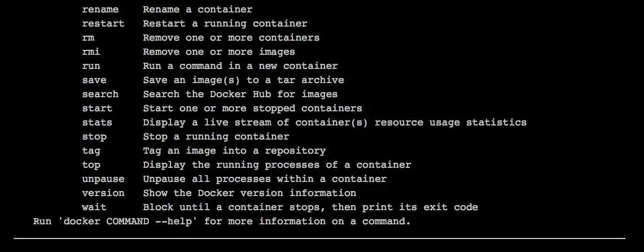The image size is (644, 252).
Task: Click the 'save' command name
Action: [x=94, y=80]
